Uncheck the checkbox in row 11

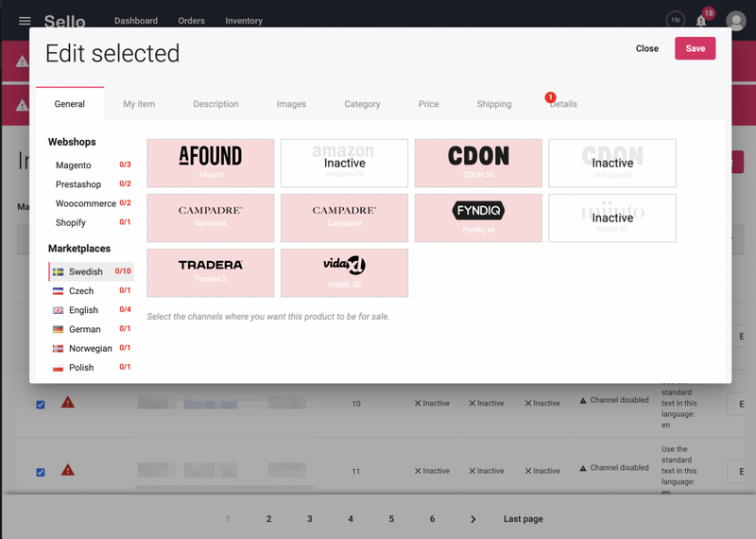click(x=41, y=472)
